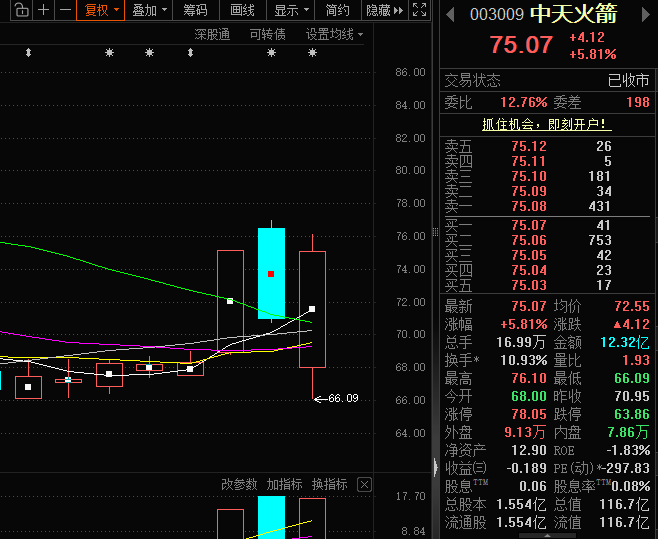Click the panel divider grip handle

tap(435, 231)
